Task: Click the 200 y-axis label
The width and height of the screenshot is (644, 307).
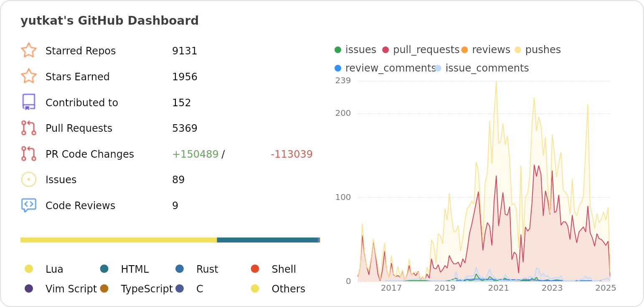Action: tap(343, 113)
